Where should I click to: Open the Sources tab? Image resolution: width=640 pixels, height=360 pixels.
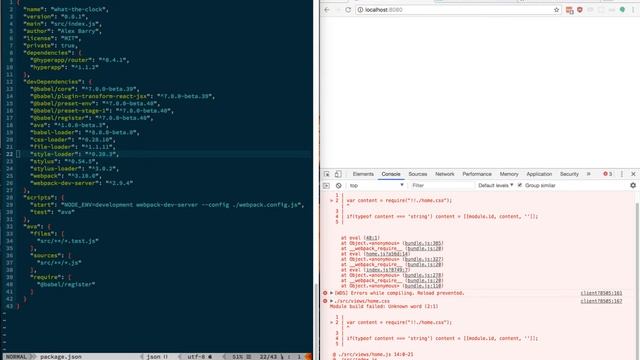click(x=418, y=174)
